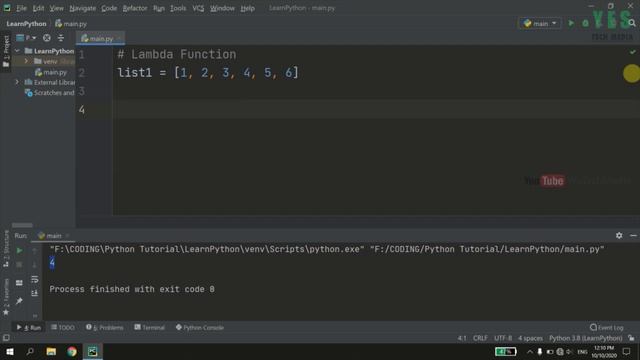Expand External Libraries tree node
The height and width of the screenshot is (360, 640).
coord(17,82)
